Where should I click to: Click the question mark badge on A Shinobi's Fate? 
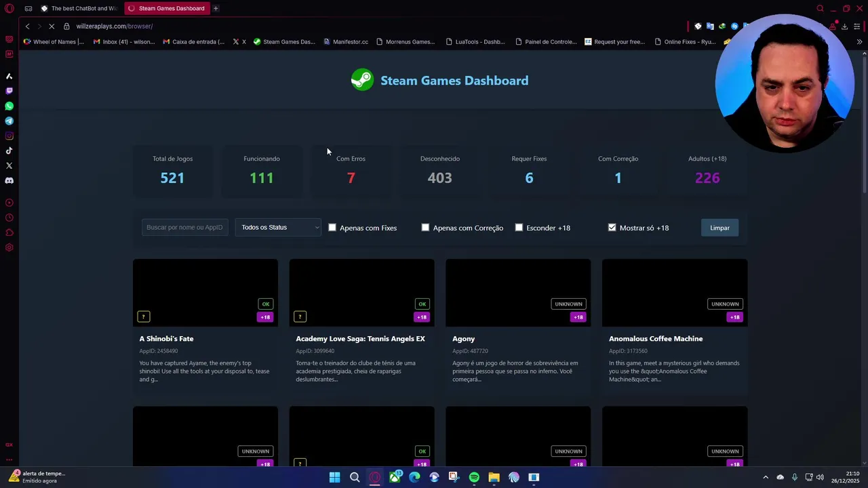tap(144, 317)
